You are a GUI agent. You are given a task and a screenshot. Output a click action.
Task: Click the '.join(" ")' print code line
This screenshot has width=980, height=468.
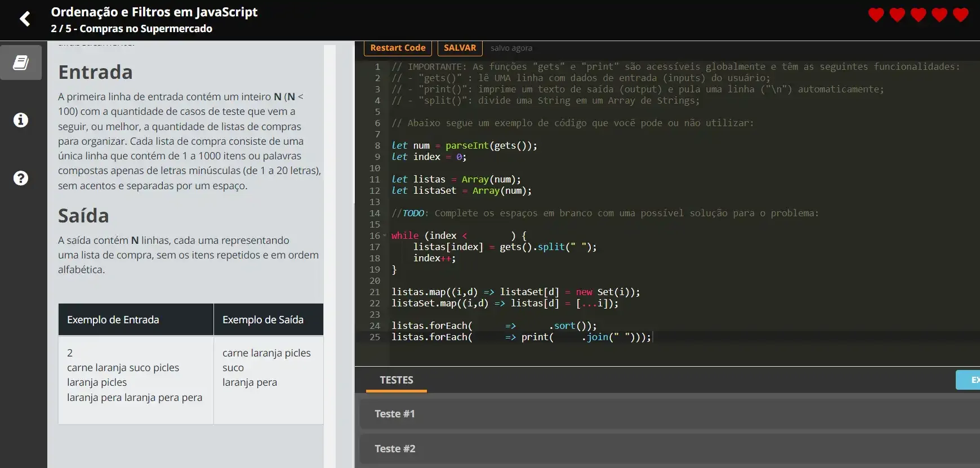click(x=521, y=337)
